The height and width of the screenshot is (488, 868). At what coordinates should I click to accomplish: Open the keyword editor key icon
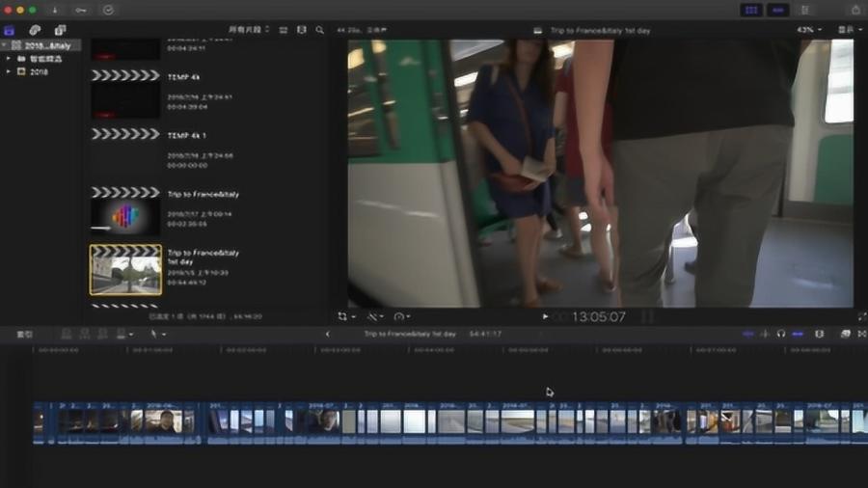click(81, 10)
